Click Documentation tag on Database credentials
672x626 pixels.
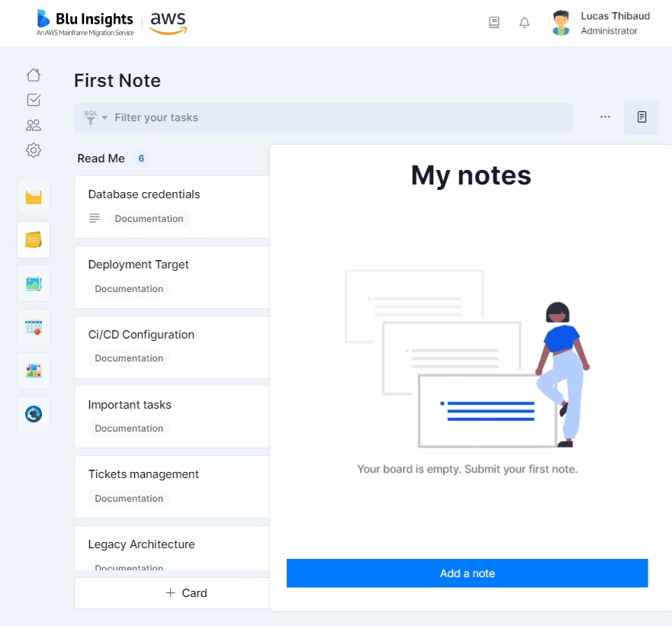click(x=149, y=219)
